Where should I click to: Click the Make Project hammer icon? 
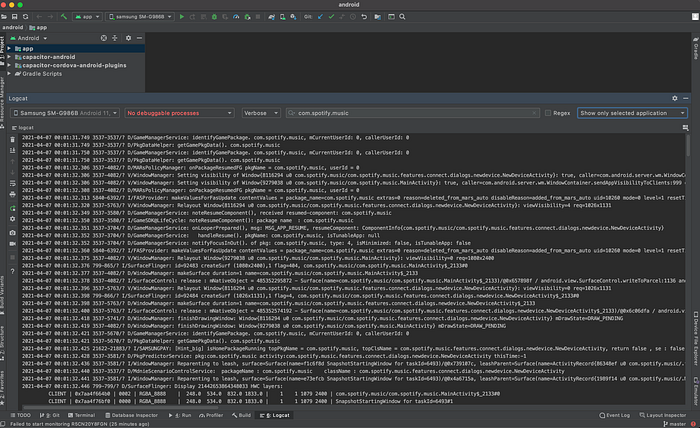click(x=64, y=17)
